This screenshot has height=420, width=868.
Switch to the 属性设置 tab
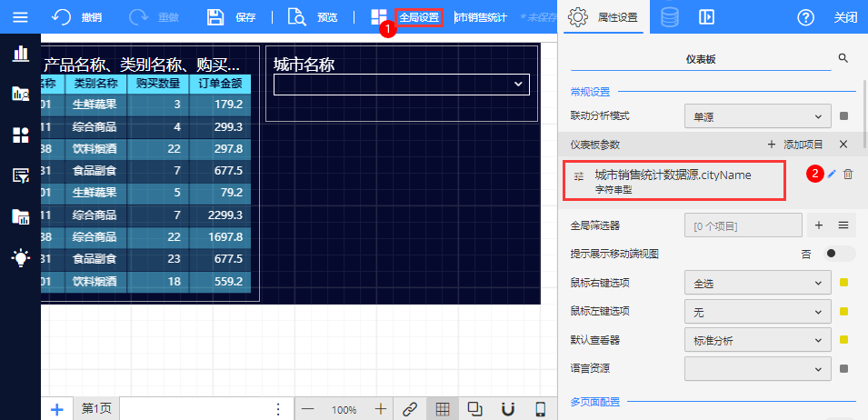tap(603, 17)
